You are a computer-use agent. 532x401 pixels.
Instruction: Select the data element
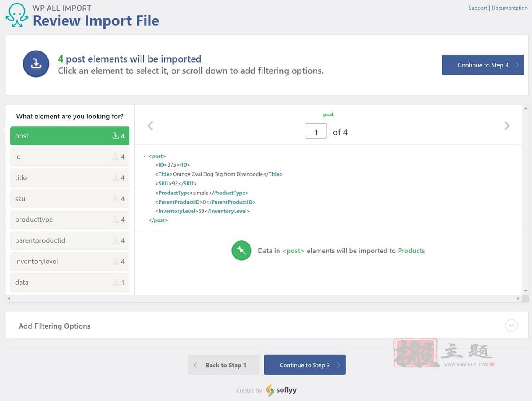click(70, 282)
